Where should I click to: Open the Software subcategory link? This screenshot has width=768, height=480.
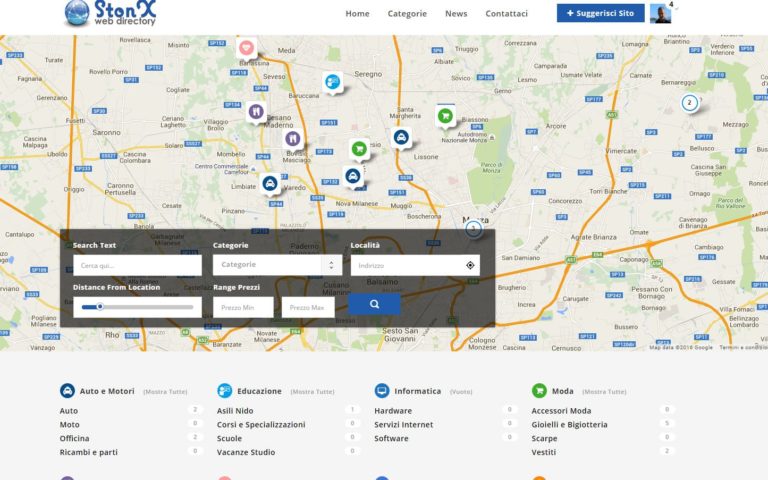click(x=391, y=438)
